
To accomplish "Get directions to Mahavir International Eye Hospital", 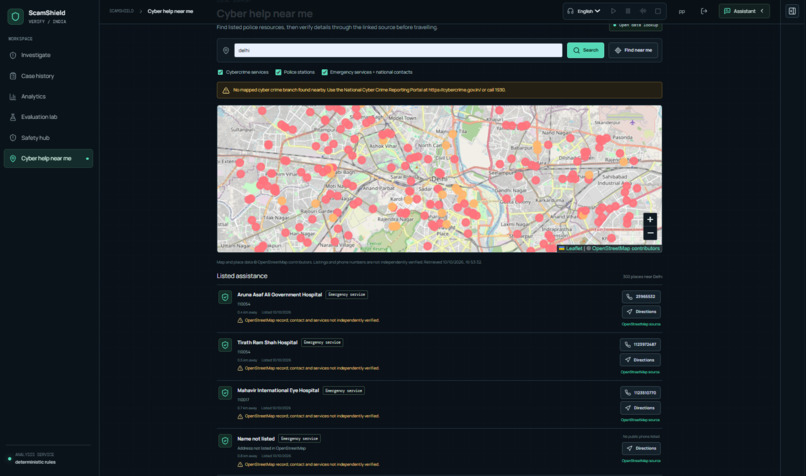I will pyautogui.click(x=640, y=408).
